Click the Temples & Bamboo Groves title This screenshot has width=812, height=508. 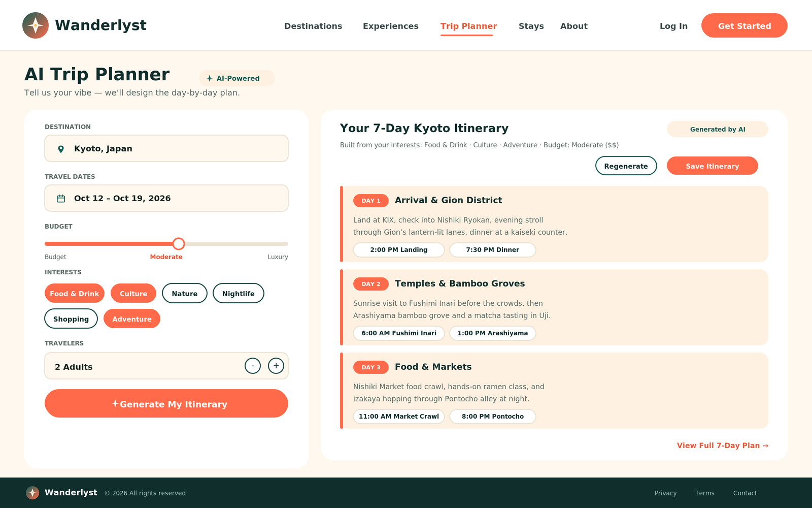click(x=460, y=283)
